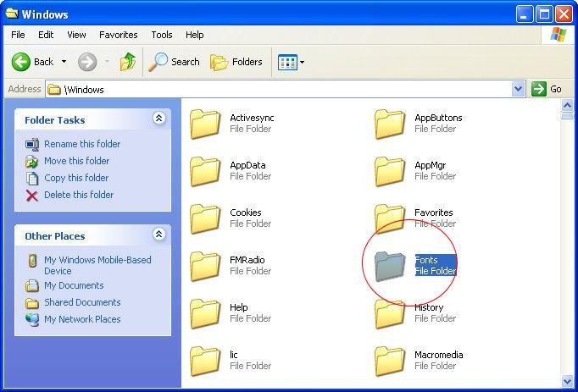578x392 pixels.
Task: Open the Help menu
Action: [195, 35]
